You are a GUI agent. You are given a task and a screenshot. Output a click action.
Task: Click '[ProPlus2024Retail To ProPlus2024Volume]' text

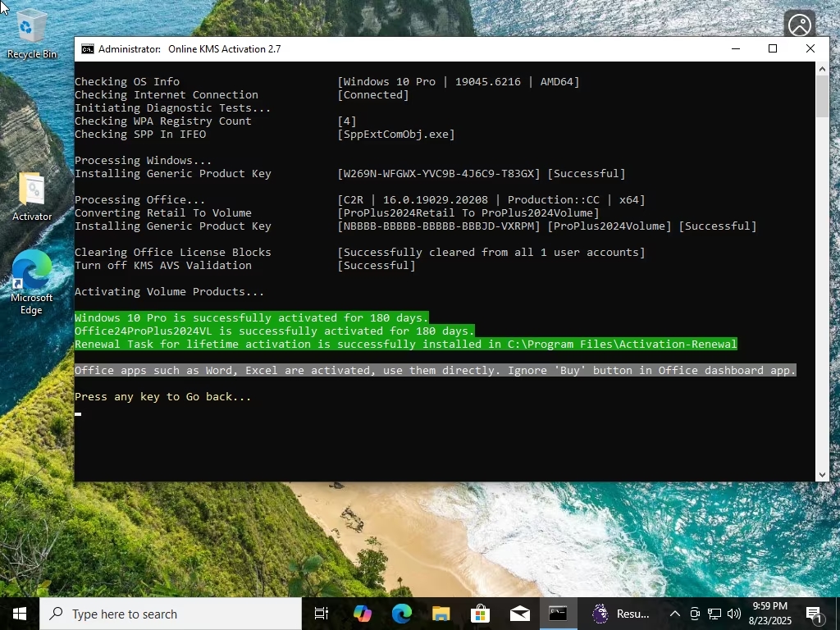click(x=468, y=213)
